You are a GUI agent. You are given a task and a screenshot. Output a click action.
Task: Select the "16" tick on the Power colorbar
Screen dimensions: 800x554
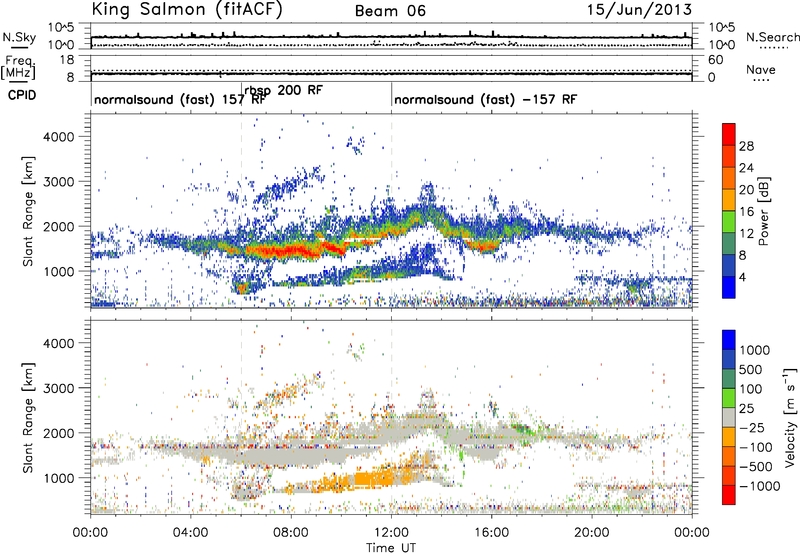746,212
